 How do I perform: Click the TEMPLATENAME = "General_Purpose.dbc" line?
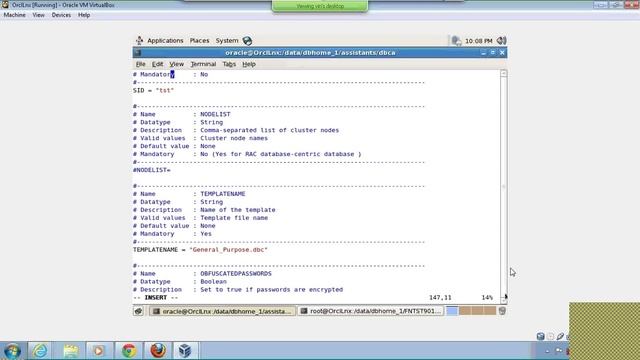200,249
